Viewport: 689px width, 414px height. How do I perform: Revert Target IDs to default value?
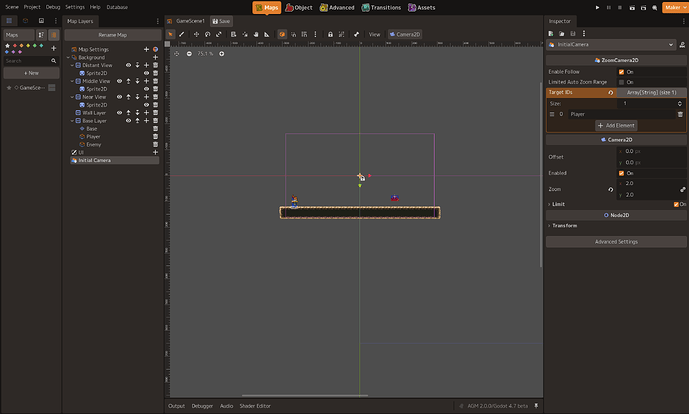(x=610, y=92)
